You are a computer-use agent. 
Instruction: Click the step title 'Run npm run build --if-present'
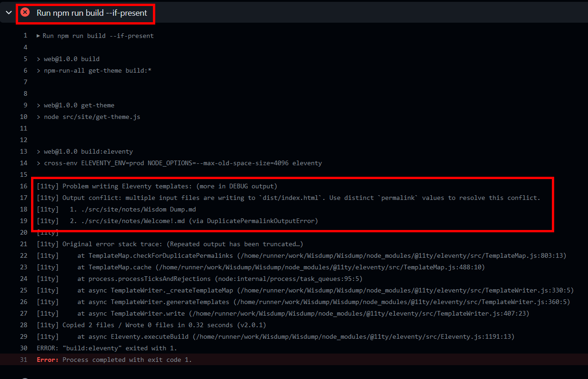[92, 13]
